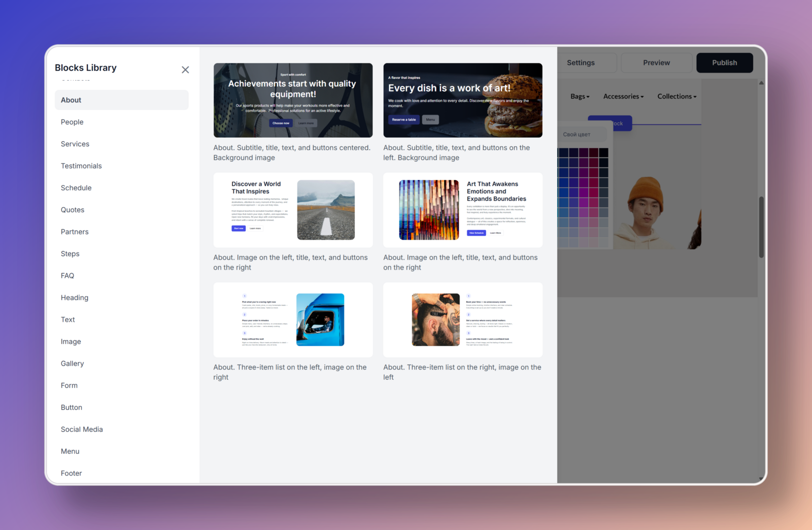Image resolution: width=812 pixels, height=530 pixels.
Task: Open the Settings button
Action: pyautogui.click(x=581, y=63)
